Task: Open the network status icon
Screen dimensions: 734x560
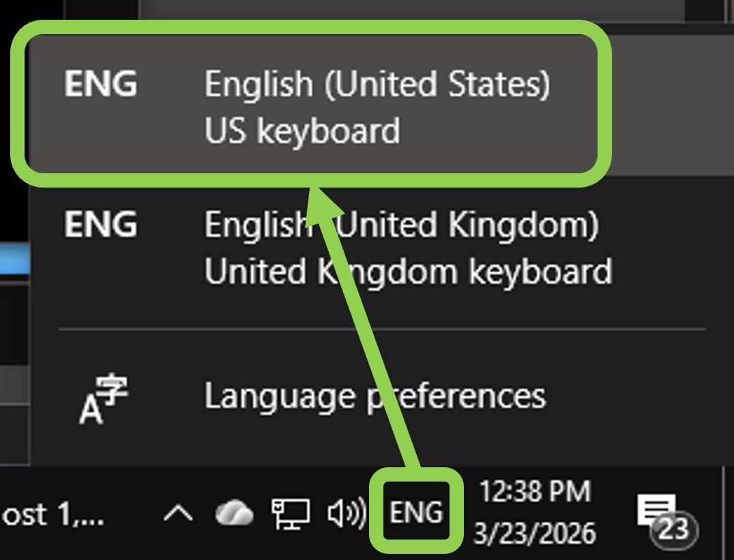Action: (290, 513)
